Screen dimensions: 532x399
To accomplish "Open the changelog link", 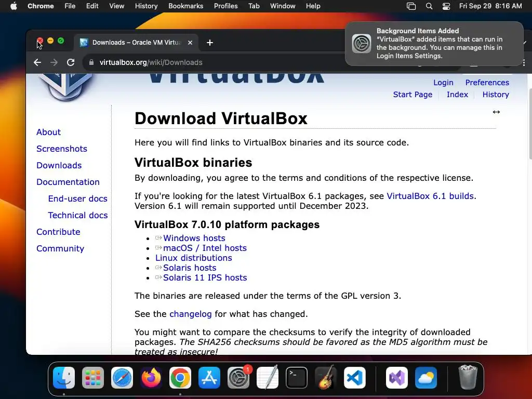I will tap(190, 314).
